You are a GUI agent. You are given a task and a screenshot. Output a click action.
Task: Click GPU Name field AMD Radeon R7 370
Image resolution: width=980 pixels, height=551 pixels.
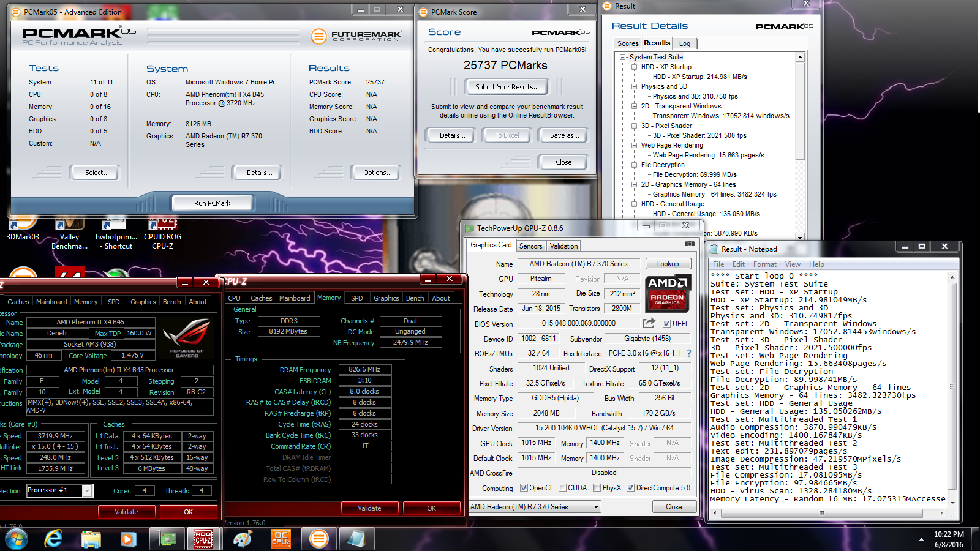coord(578,264)
